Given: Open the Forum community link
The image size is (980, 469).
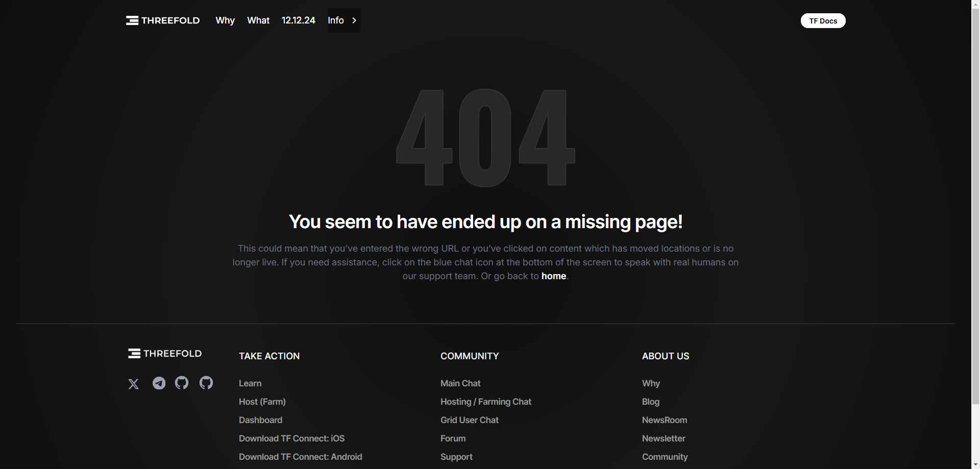Looking at the screenshot, I should 453,438.
